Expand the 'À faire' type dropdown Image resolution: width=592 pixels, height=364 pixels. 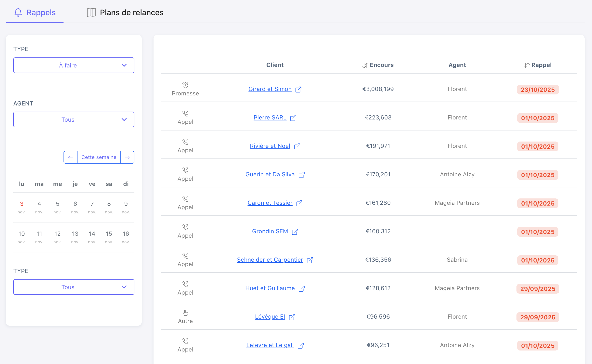[x=74, y=65]
